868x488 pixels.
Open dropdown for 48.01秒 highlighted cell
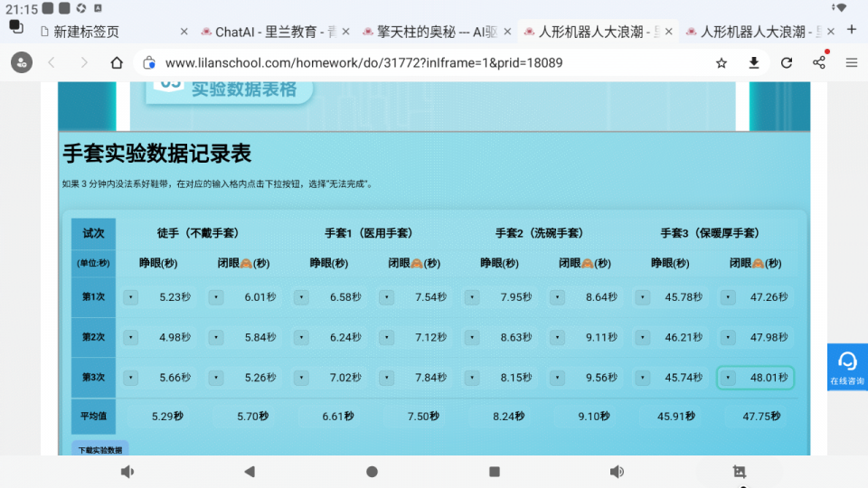pos(727,378)
